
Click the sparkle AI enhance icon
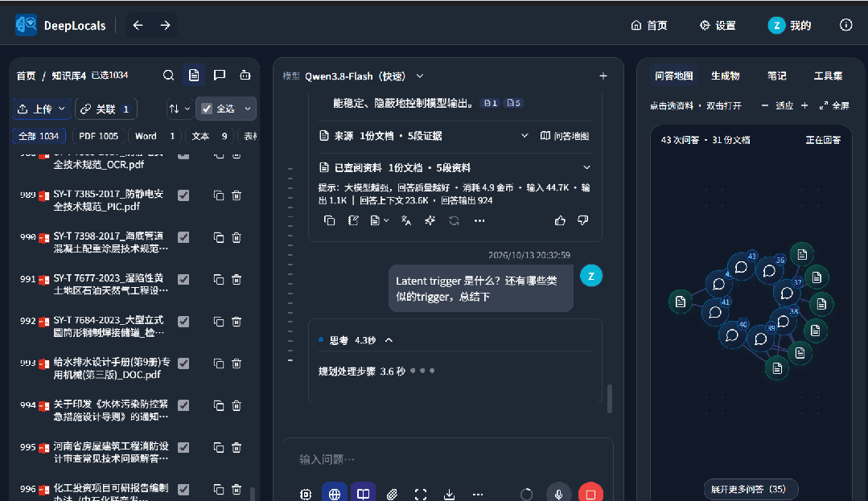[x=430, y=220]
